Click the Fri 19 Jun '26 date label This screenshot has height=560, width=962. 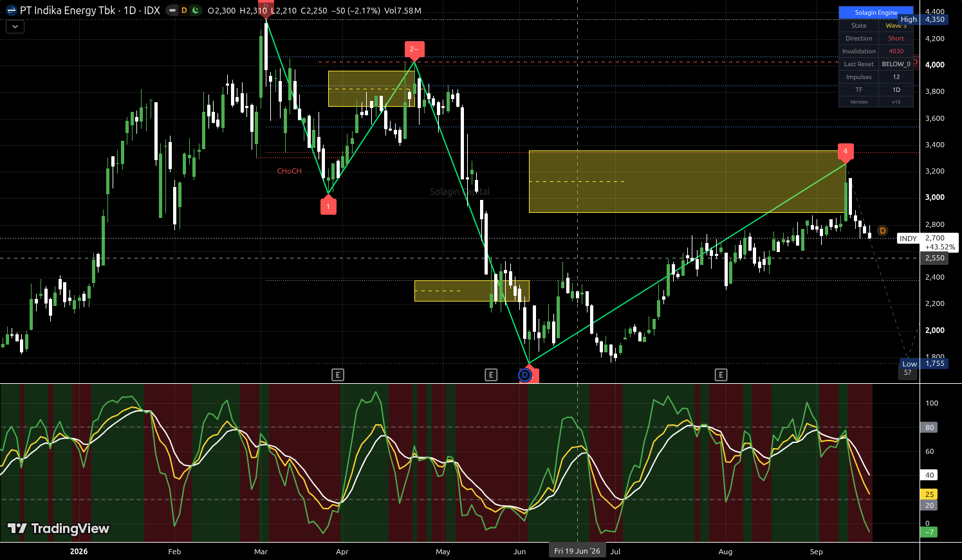[577, 551]
